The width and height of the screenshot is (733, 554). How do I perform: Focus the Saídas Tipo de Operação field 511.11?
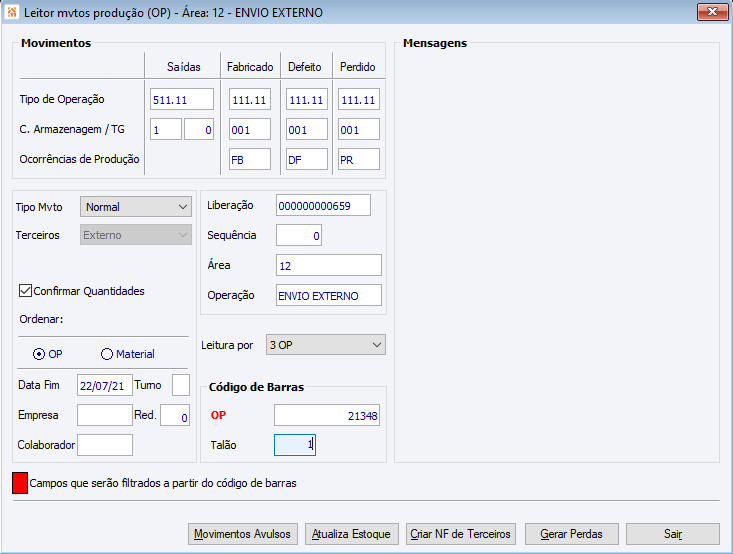click(182, 100)
